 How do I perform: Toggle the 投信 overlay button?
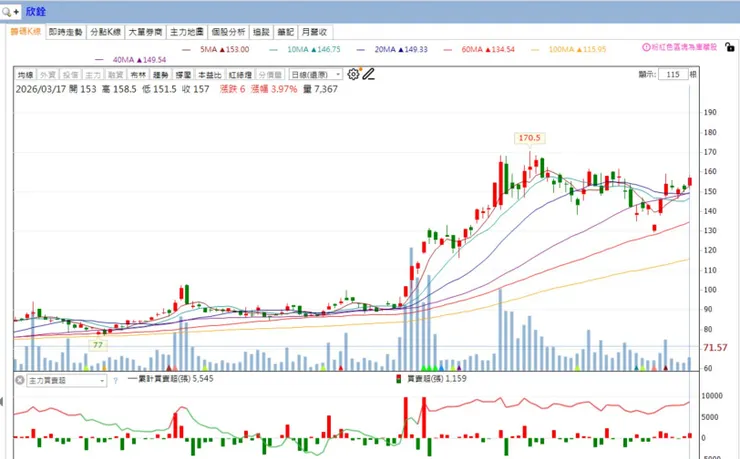point(70,75)
